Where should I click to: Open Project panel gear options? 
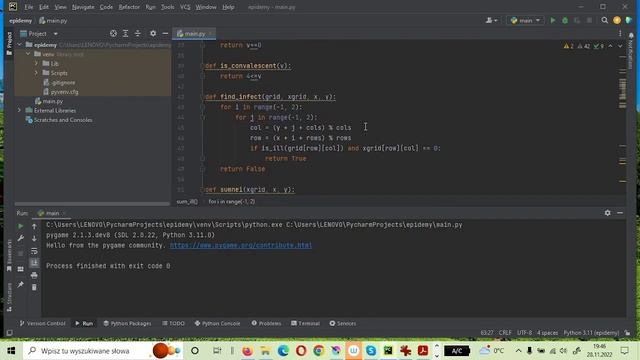153,33
